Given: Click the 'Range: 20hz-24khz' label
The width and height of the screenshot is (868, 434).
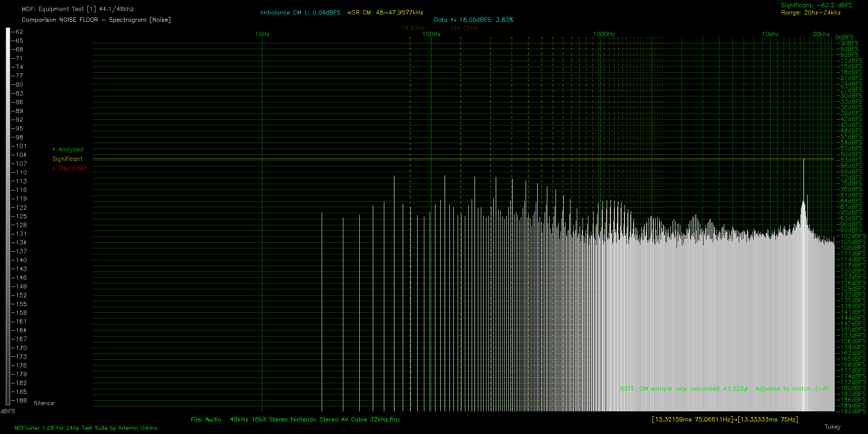Looking at the screenshot, I should click(x=811, y=13).
